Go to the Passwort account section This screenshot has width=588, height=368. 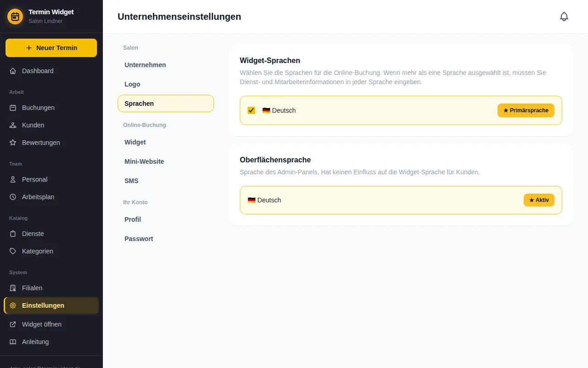point(166,239)
